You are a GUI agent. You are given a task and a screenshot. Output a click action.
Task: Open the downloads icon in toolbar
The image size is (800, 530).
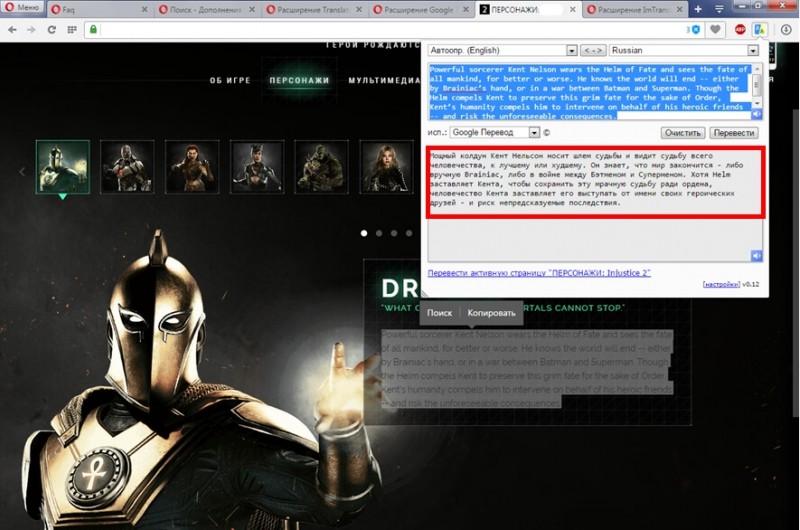point(786,30)
